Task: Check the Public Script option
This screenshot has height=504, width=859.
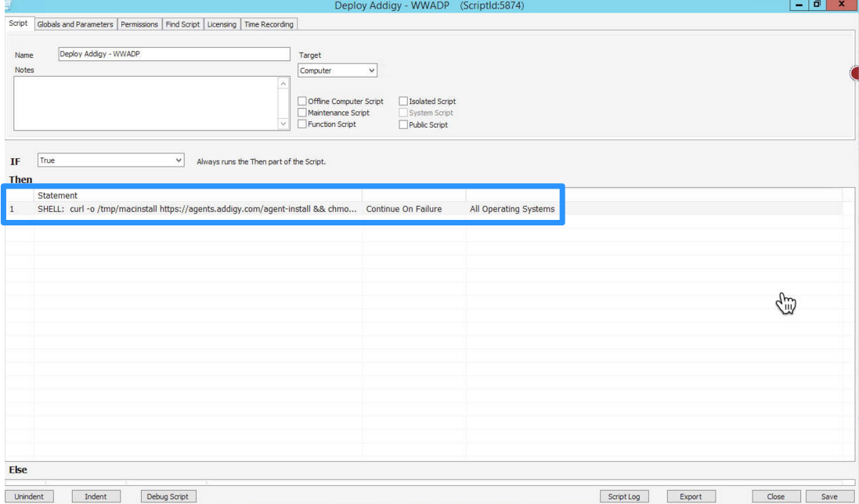Action: tap(403, 124)
